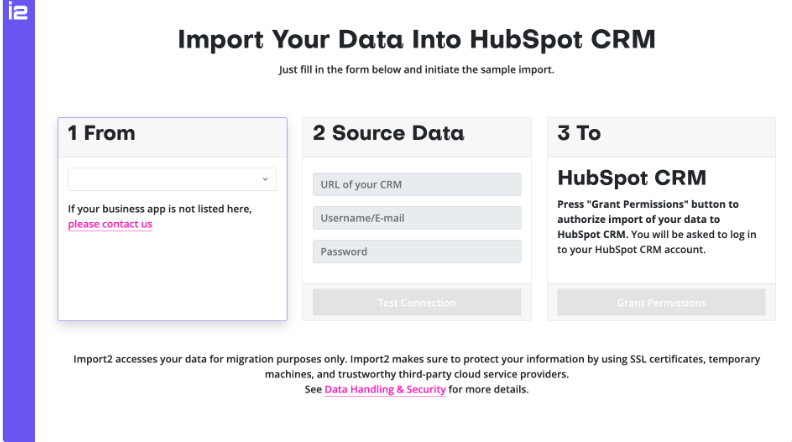Click the empty area of the From card

pos(172,275)
